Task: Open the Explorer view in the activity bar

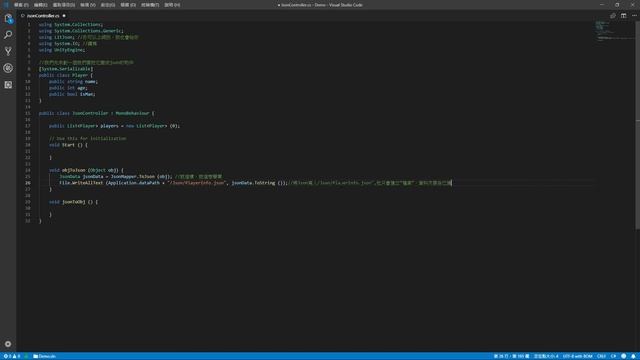Action: coord(8,18)
